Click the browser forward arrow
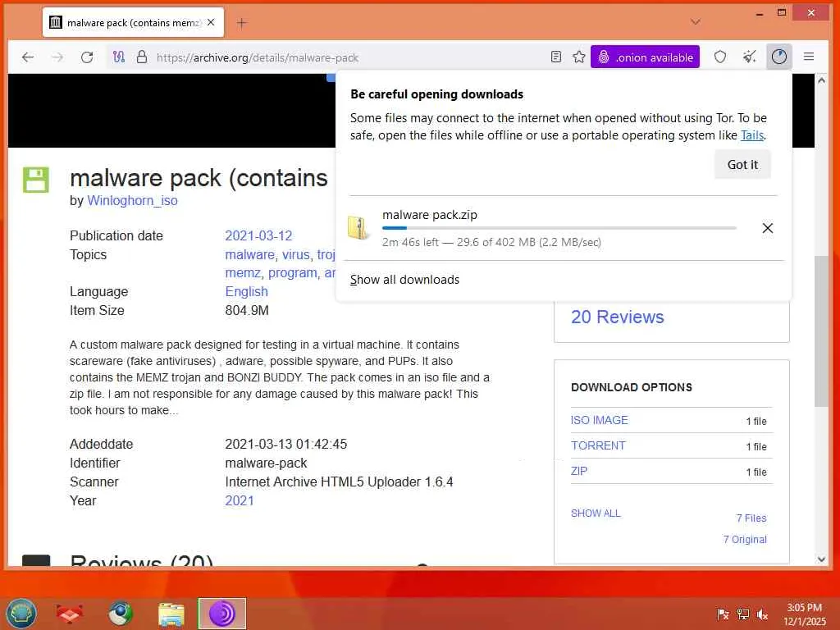The width and height of the screenshot is (840, 630). coord(57,57)
